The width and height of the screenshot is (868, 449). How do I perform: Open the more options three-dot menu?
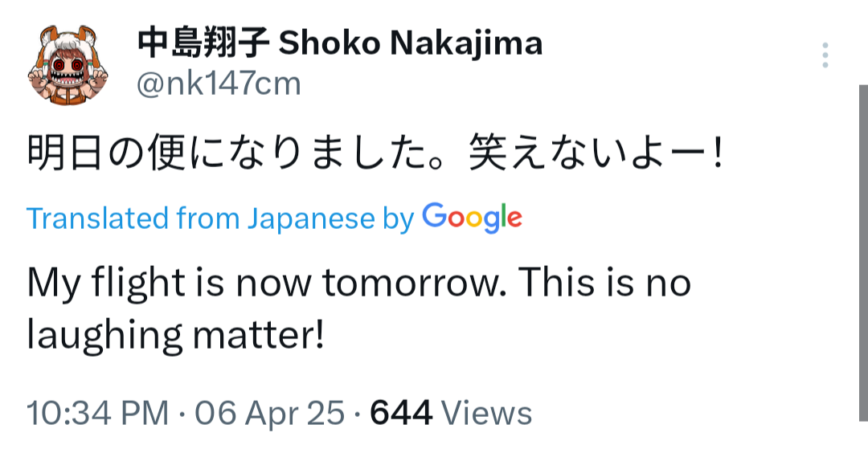click(x=825, y=55)
